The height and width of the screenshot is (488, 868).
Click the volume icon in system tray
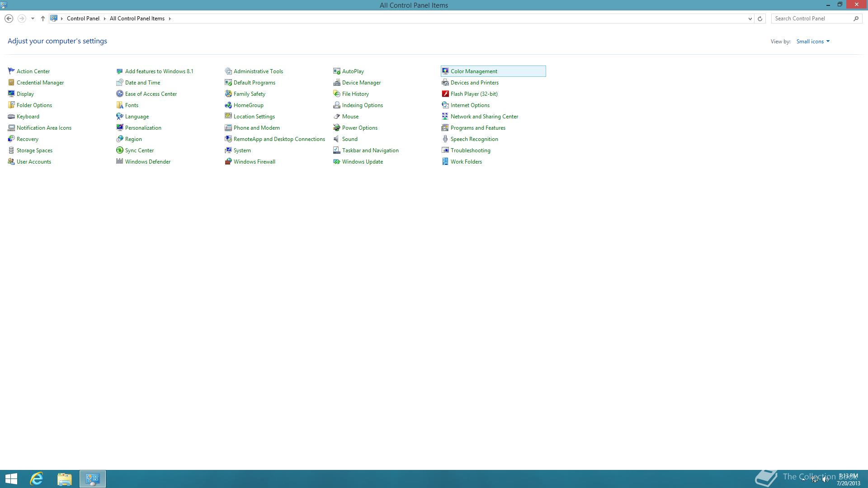coord(826,479)
